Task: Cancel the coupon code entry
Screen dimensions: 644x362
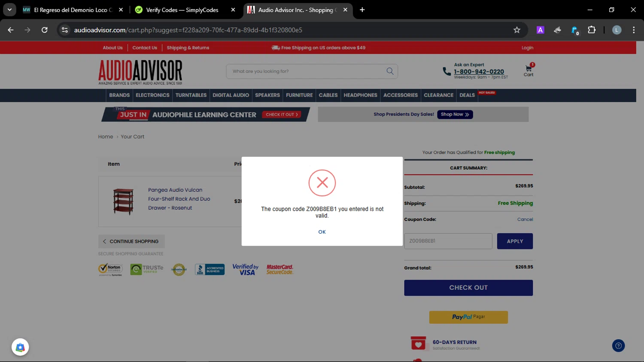Action: 525,219
